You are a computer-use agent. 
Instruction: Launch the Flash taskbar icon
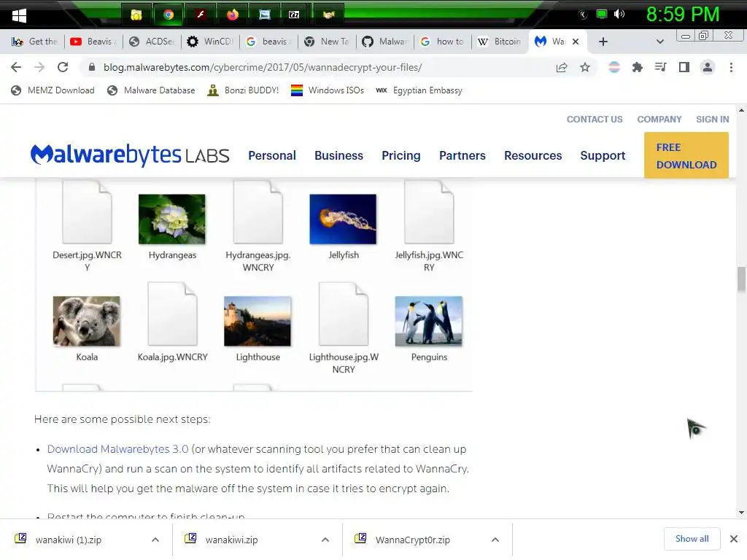201,15
